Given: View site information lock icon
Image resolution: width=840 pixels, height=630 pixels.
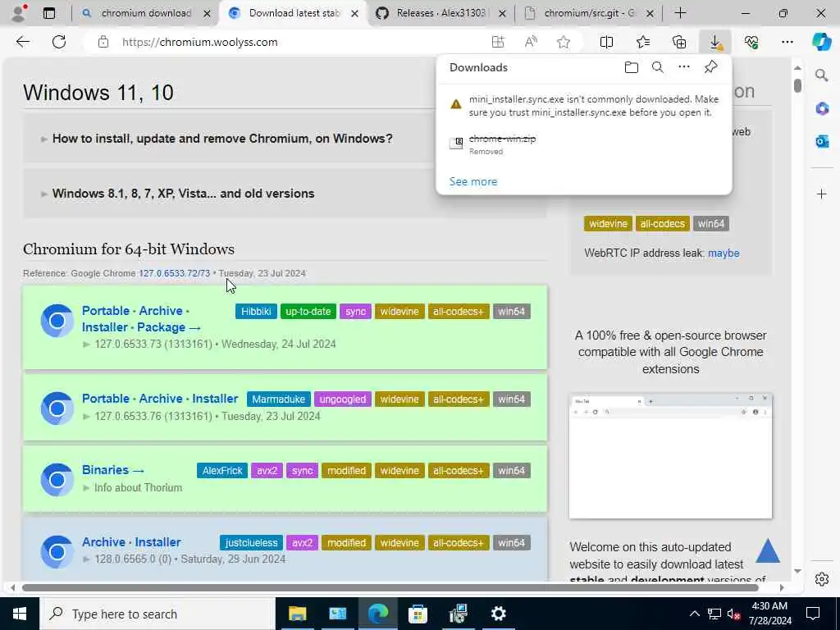Looking at the screenshot, I should pos(103,42).
